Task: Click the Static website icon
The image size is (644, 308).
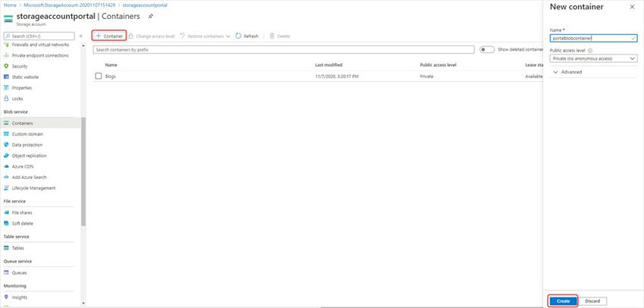Action: point(6,77)
